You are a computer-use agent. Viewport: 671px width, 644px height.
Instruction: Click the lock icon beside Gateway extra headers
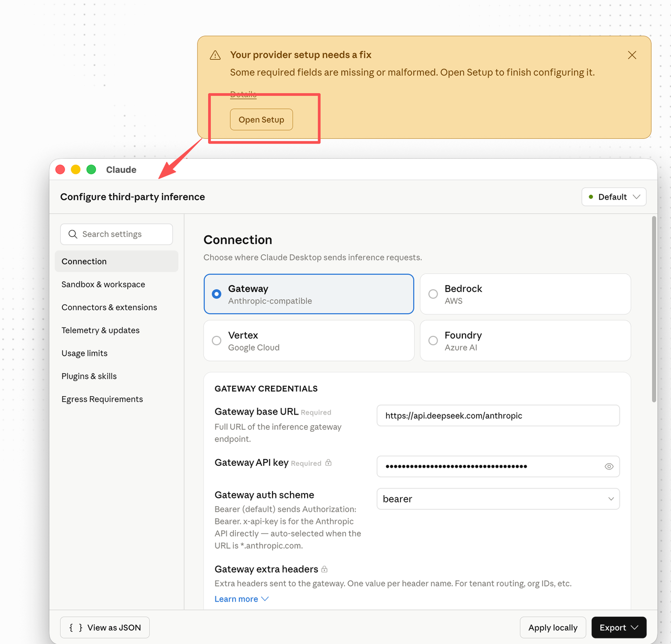tap(324, 569)
